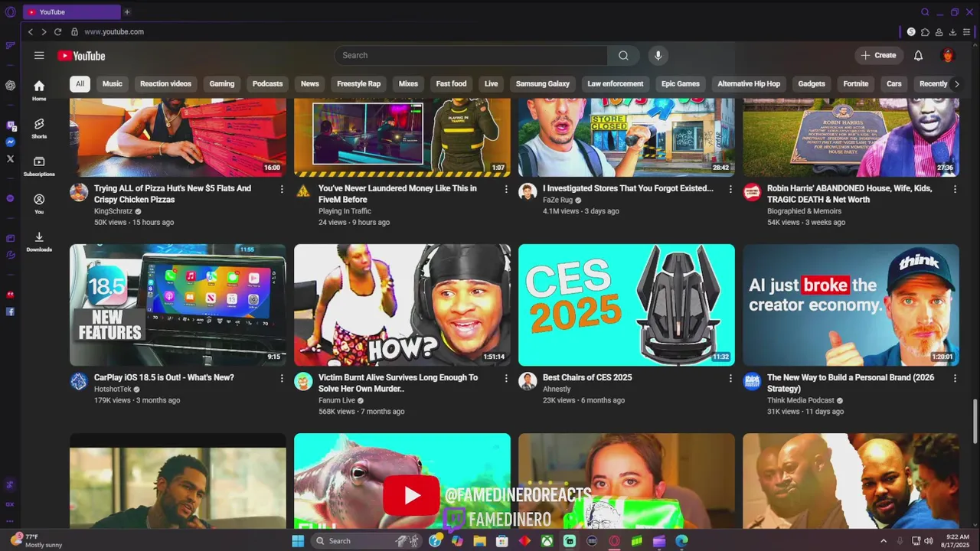The image size is (980, 551).
Task: Select the Law enforcement chip
Action: [615, 83]
